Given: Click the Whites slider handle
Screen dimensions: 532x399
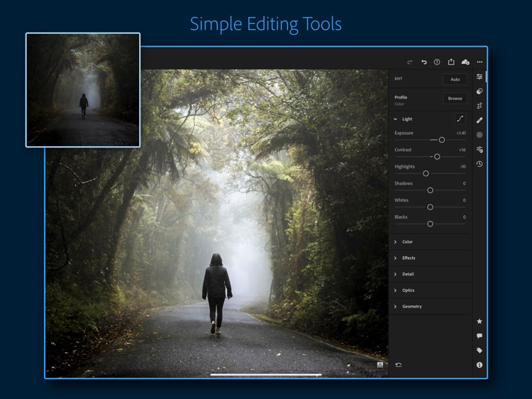Looking at the screenshot, I should pos(431,207).
